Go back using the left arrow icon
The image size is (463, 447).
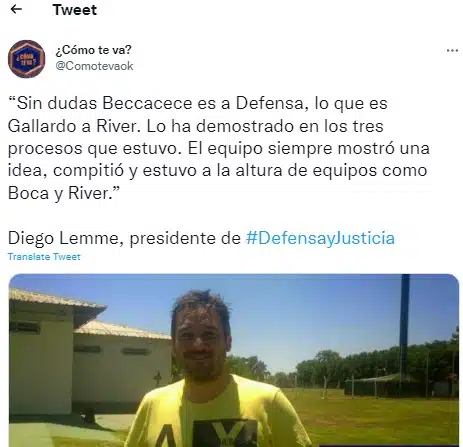click(16, 9)
